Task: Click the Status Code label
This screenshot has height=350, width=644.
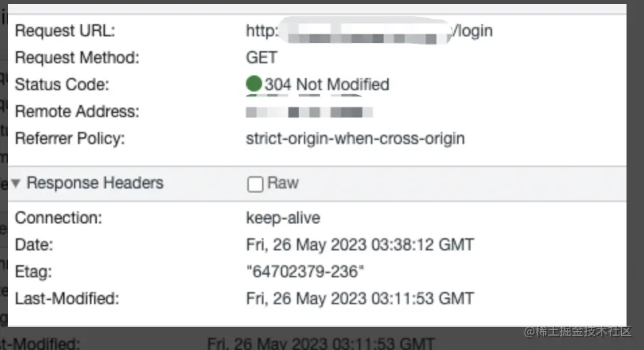Action: click(62, 85)
